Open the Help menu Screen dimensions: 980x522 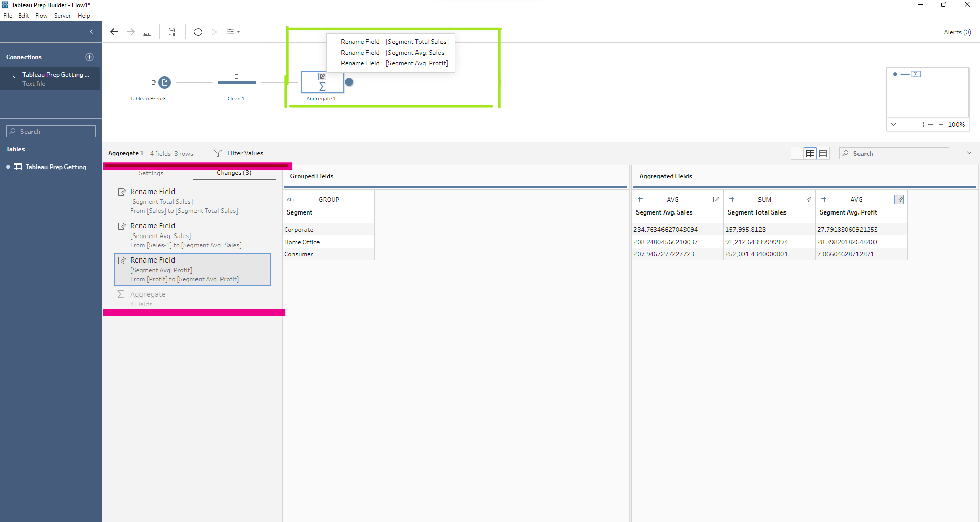tap(84, 16)
